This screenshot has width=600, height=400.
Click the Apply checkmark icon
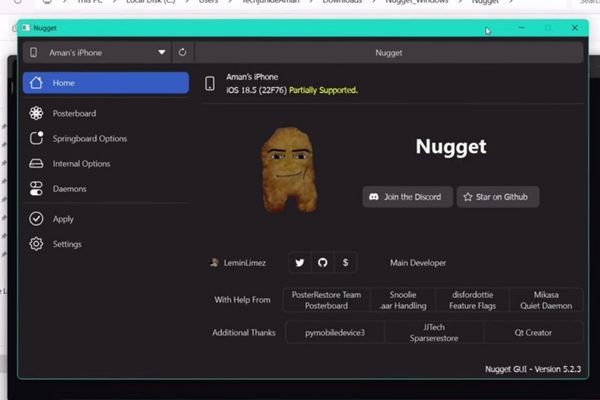[36, 219]
